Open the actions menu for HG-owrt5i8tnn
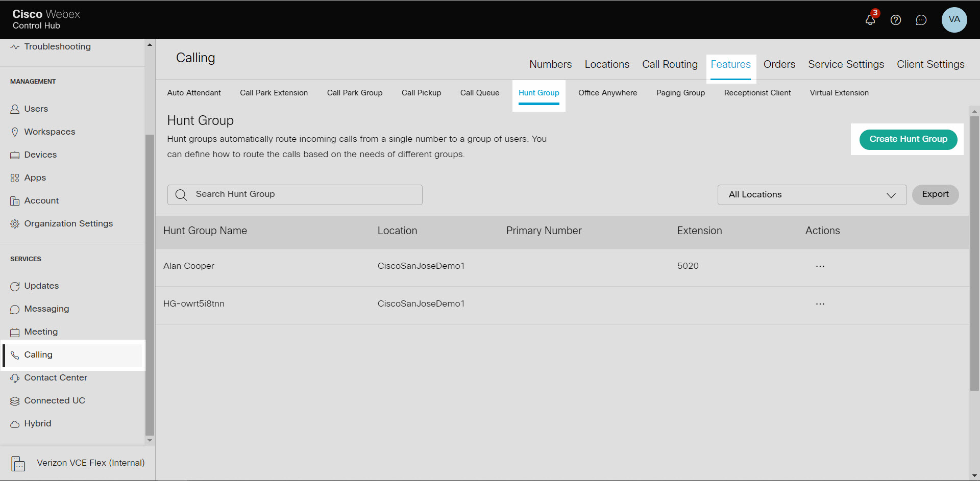Viewport: 980px width, 481px height. tap(820, 303)
